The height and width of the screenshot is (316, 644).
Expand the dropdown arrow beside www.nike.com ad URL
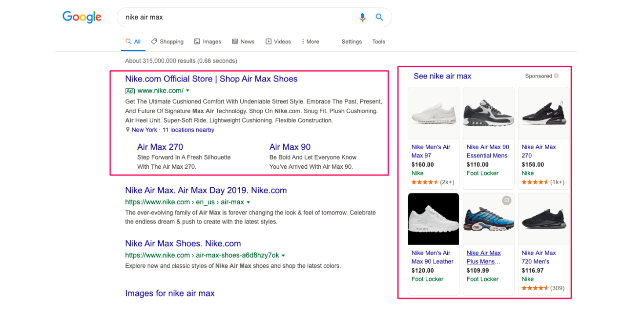click(187, 91)
